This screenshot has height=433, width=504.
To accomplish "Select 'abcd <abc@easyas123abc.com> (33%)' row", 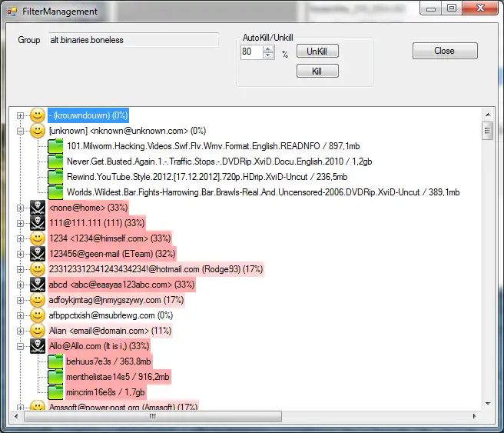I will tap(121, 285).
